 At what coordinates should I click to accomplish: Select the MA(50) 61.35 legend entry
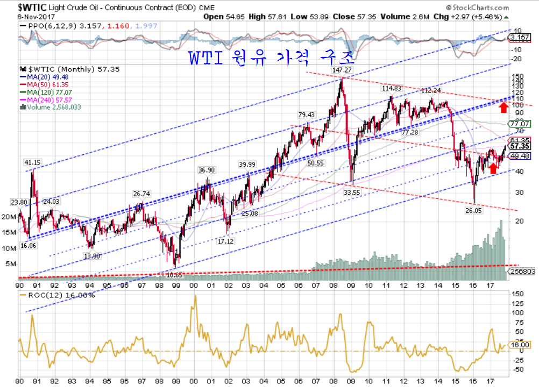(x=43, y=84)
